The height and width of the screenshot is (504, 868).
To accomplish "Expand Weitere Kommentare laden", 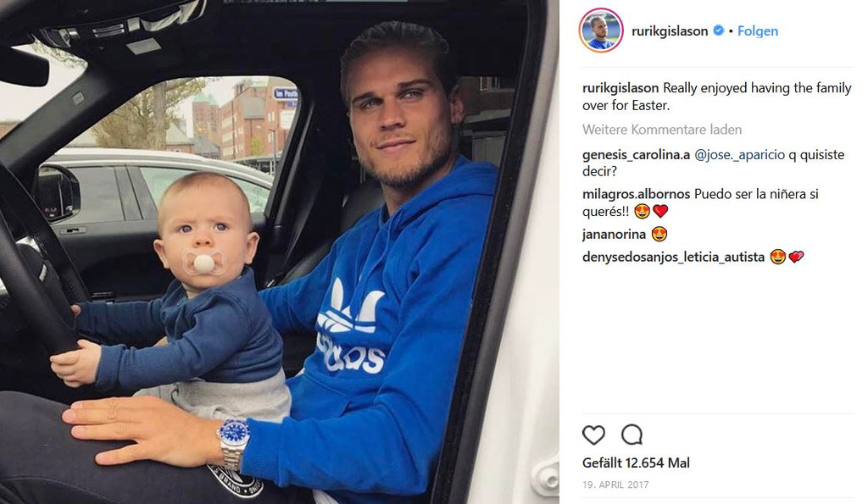I will point(662,130).
